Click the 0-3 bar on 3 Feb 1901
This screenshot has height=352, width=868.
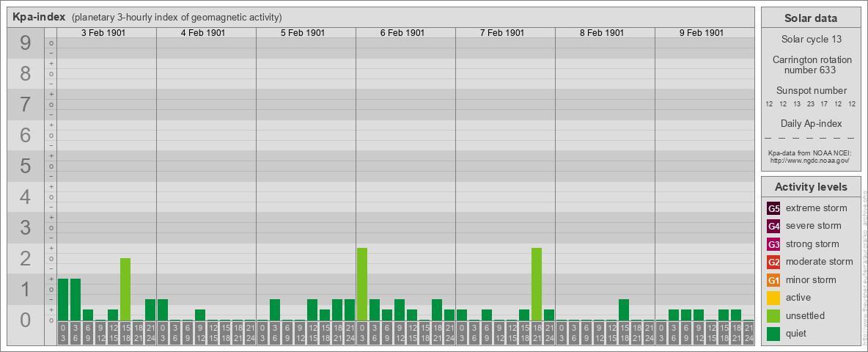63,299
